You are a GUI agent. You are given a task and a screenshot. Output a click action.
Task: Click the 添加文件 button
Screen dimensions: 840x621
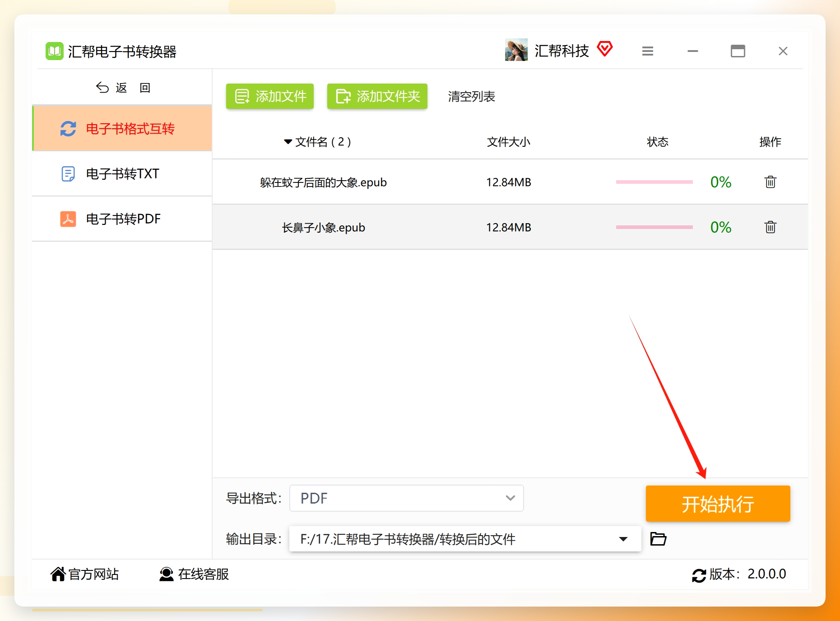click(270, 96)
